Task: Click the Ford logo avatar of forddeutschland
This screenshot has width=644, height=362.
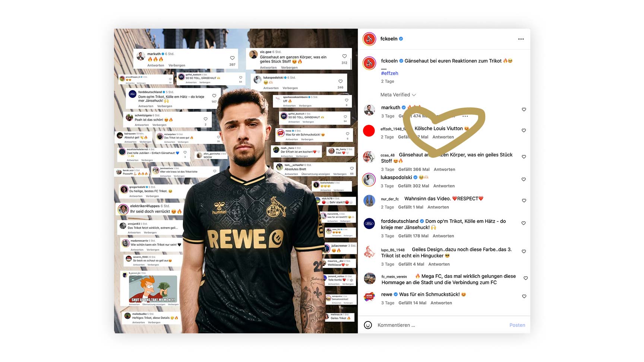Action: point(369,223)
